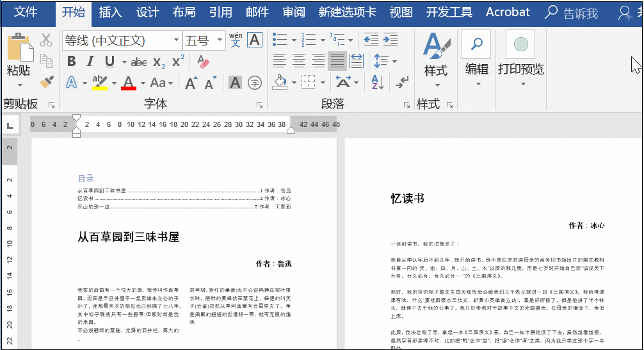
Task: Switch to the 插入 ribbon tab
Action: click(111, 12)
